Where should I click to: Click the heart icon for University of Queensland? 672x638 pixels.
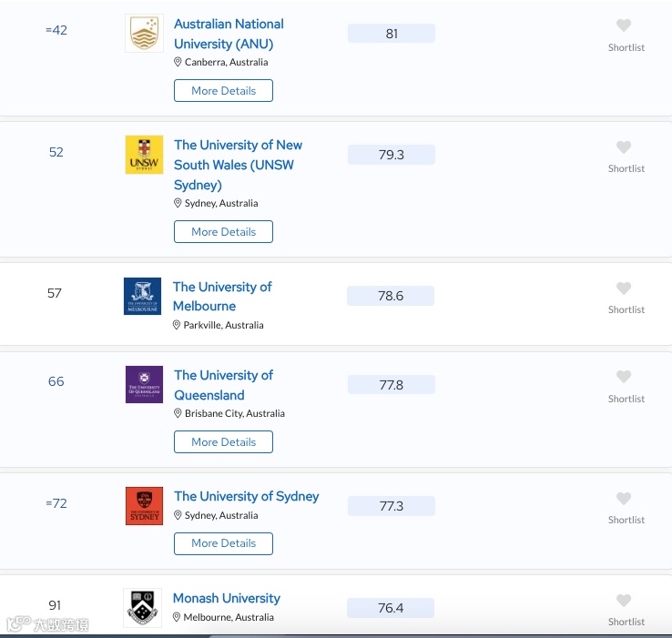pos(624,377)
